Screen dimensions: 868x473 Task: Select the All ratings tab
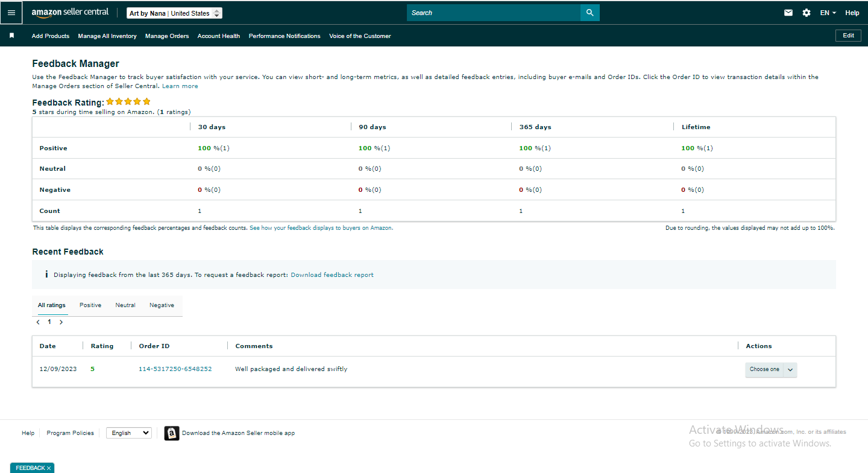click(52, 305)
